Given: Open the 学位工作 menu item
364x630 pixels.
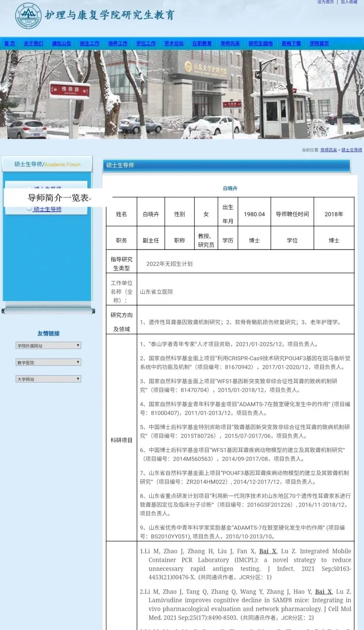Looking at the screenshot, I should click(146, 44).
